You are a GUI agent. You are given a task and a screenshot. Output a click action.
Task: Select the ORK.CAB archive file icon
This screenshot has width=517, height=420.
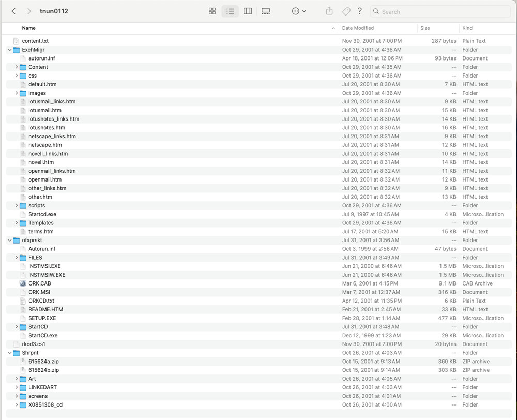[x=23, y=283]
